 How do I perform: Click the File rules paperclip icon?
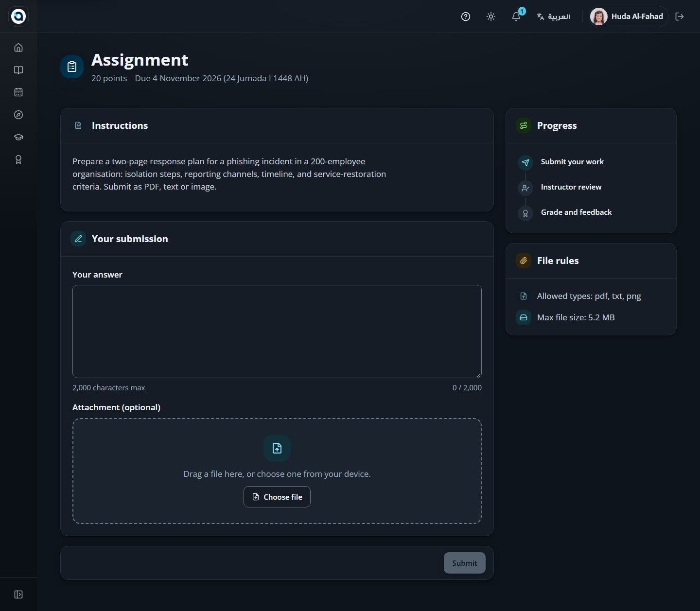coord(524,261)
